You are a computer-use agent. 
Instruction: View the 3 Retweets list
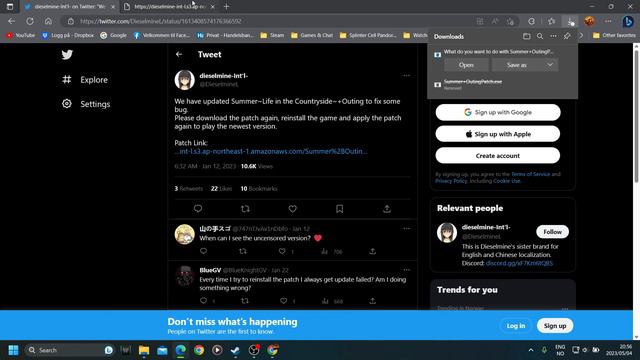(189, 189)
